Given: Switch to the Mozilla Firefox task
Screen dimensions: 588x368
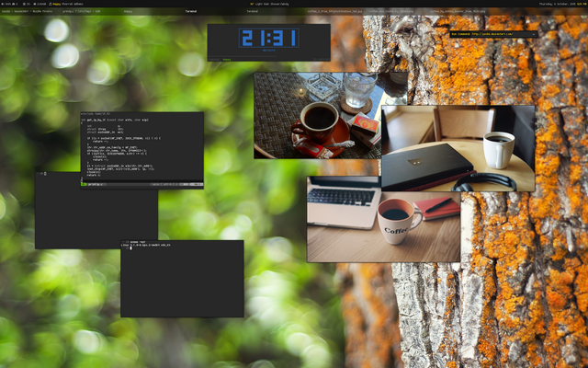Looking at the screenshot, I should (x=27, y=11).
